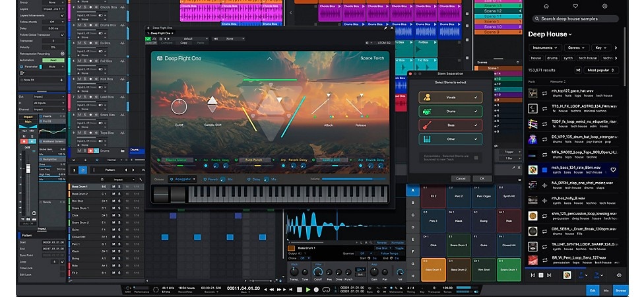
Task: Open the default preset dropdown in plugin header
Action: pyautogui.click(x=190, y=39)
